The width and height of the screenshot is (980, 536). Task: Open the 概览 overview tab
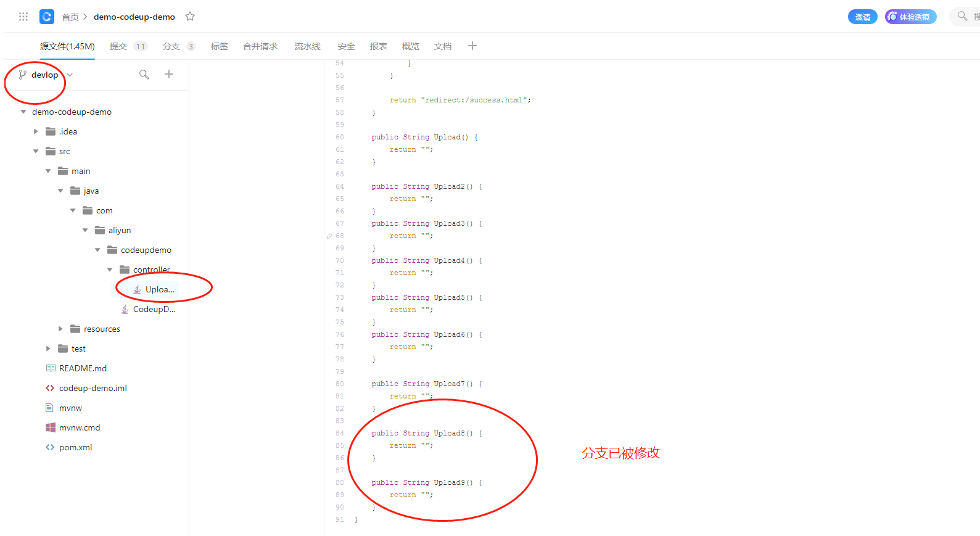(x=411, y=46)
